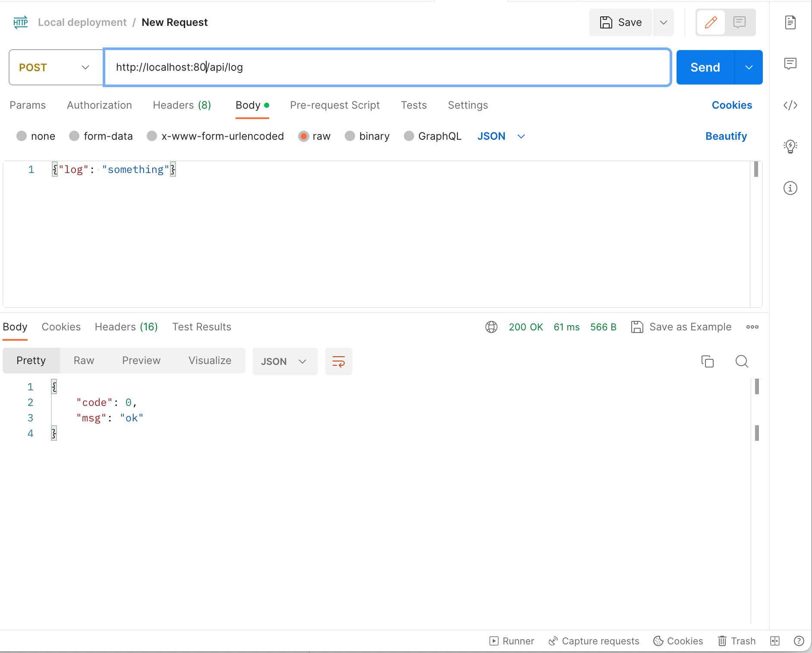This screenshot has height=653, width=812.
Task: Open Runner in status bar
Action: [512, 641]
